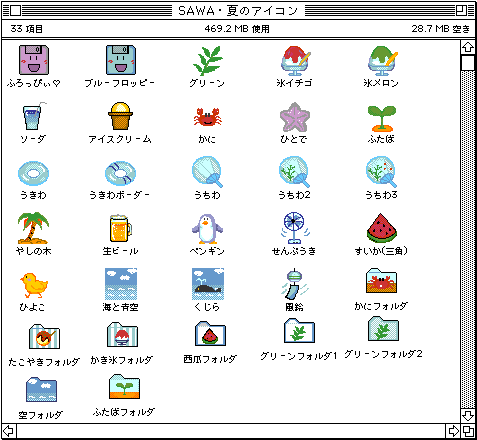Click the watermelon slice すいか icon
Image resolution: width=477 pixels, height=440 pixels.
[x=382, y=228]
